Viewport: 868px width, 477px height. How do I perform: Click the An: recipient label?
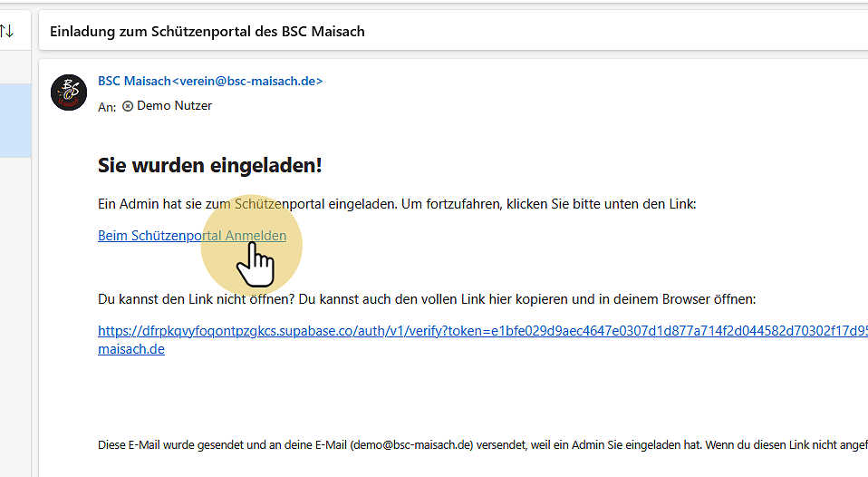coord(106,107)
